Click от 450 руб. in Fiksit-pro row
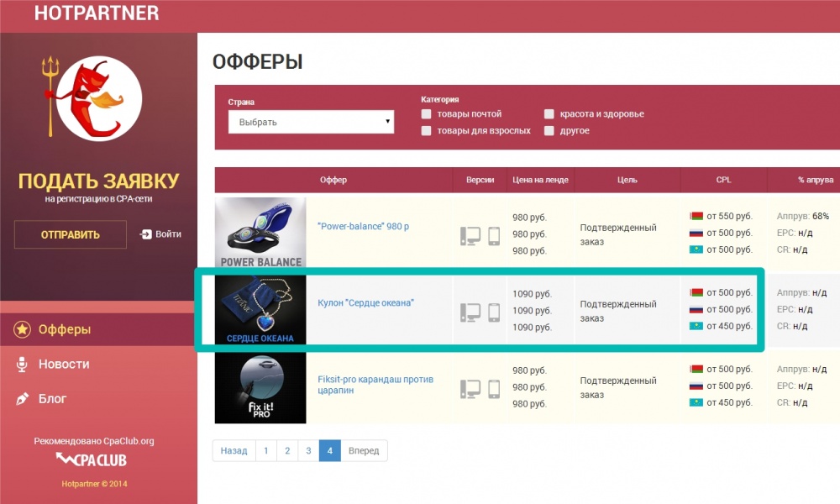Viewport: 840px width, 504px height. point(729,402)
